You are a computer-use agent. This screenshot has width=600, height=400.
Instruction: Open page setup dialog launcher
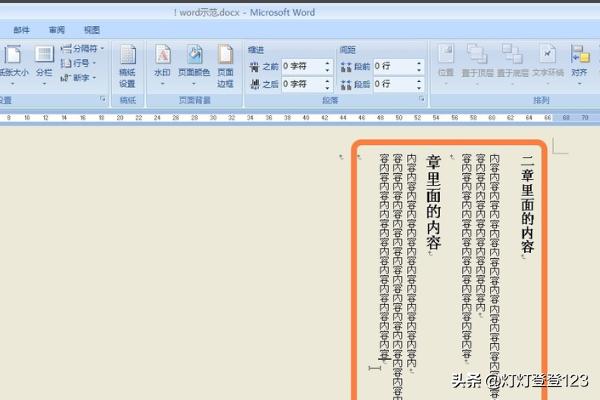coord(103,99)
